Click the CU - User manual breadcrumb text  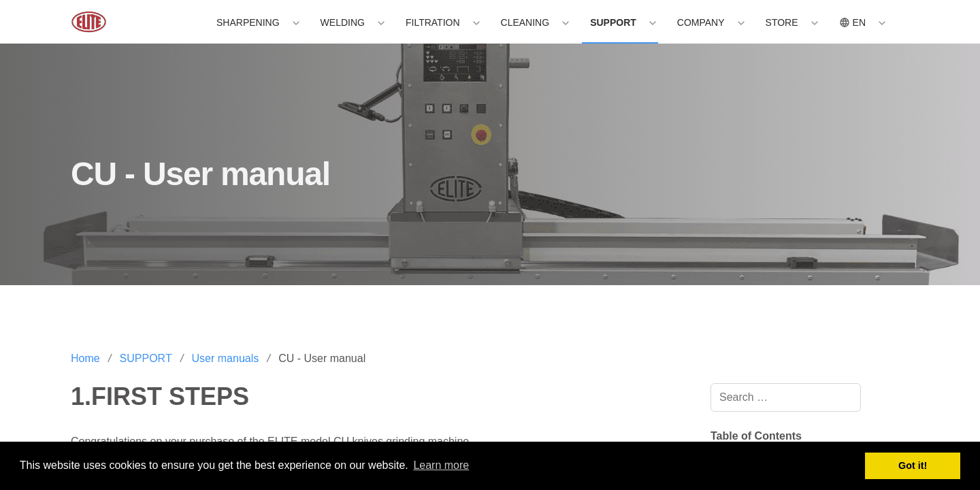[x=322, y=359]
